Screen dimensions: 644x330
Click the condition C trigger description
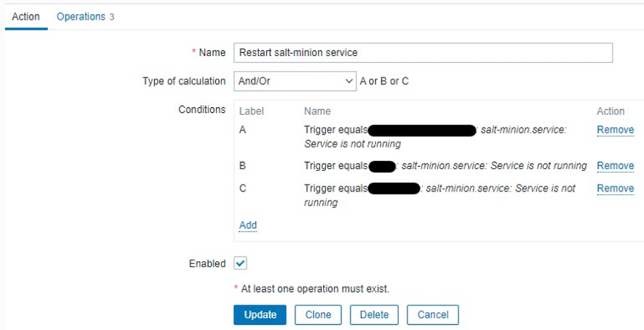click(x=439, y=195)
